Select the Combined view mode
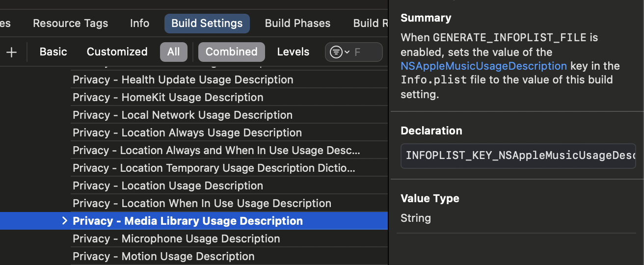 [x=231, y=52]
